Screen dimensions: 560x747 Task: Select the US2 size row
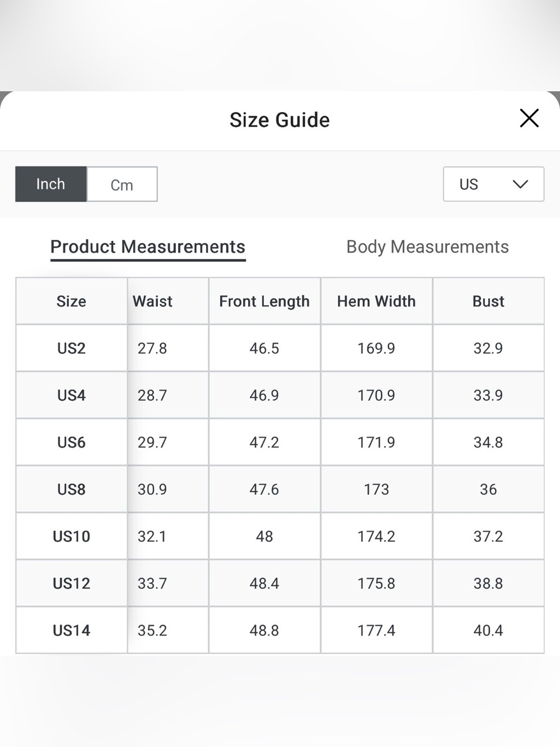280,348
